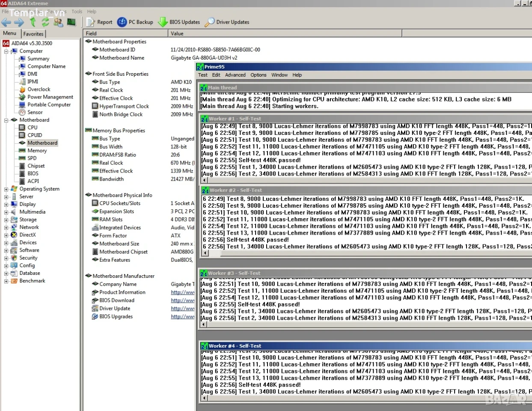
Task: Expand the Benchmark tree node
Action: (6, 281)
